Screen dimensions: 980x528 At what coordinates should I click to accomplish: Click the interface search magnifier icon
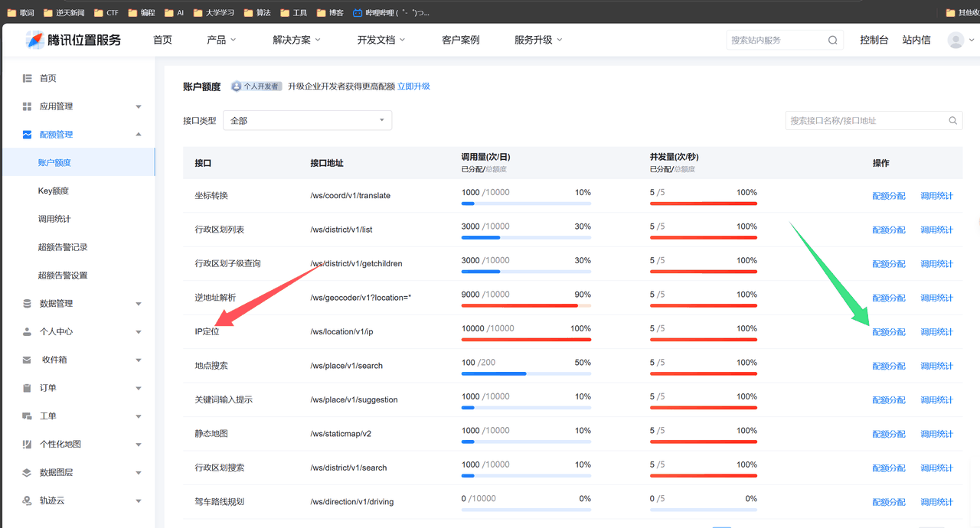click(x=953, y=120)
